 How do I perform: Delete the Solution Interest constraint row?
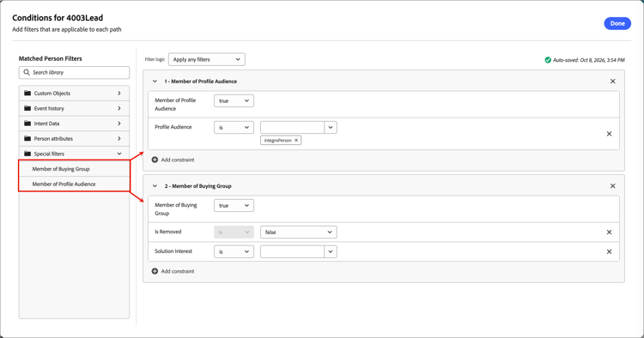pyautogui.click(x=609, y=252)
